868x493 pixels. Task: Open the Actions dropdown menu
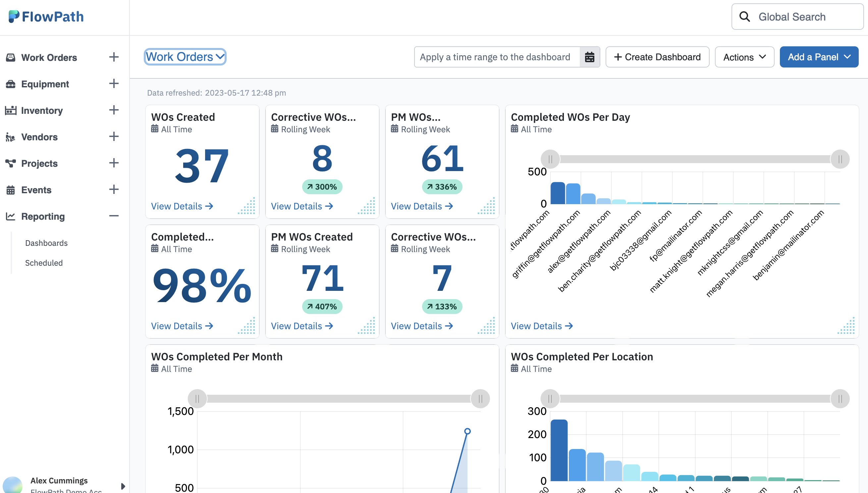[744, 57]
